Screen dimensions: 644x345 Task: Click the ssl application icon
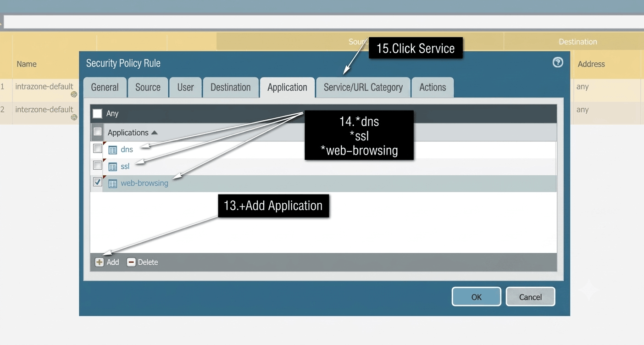[112, 167]
